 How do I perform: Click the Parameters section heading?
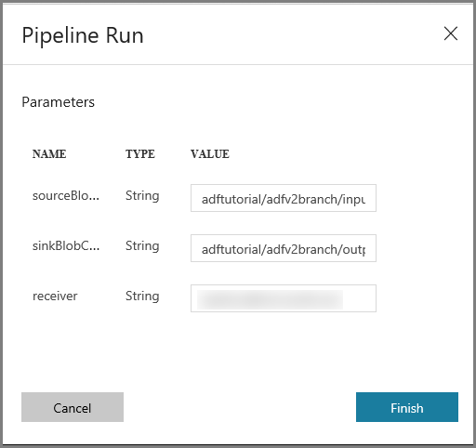(58, 102)
